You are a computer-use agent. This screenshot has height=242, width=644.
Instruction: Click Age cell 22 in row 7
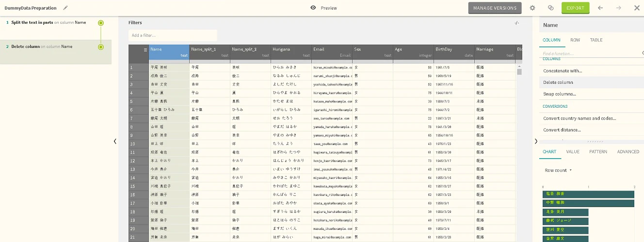click(413, 118)
